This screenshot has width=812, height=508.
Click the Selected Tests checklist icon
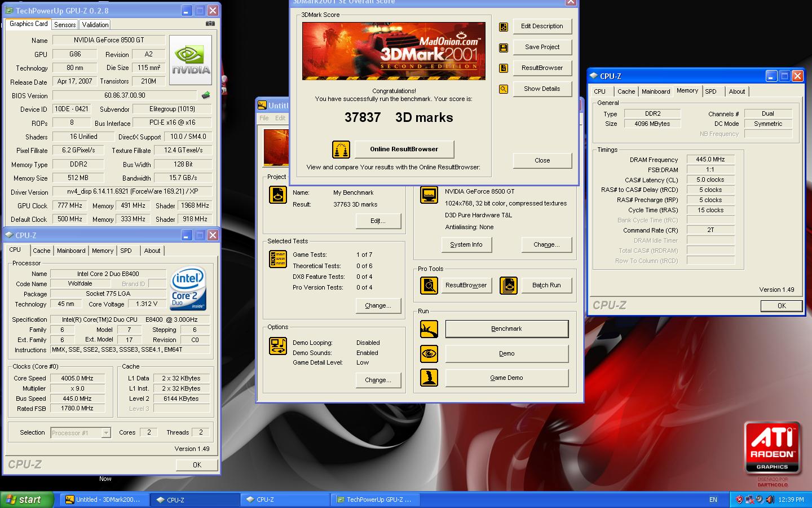[278, 259]
